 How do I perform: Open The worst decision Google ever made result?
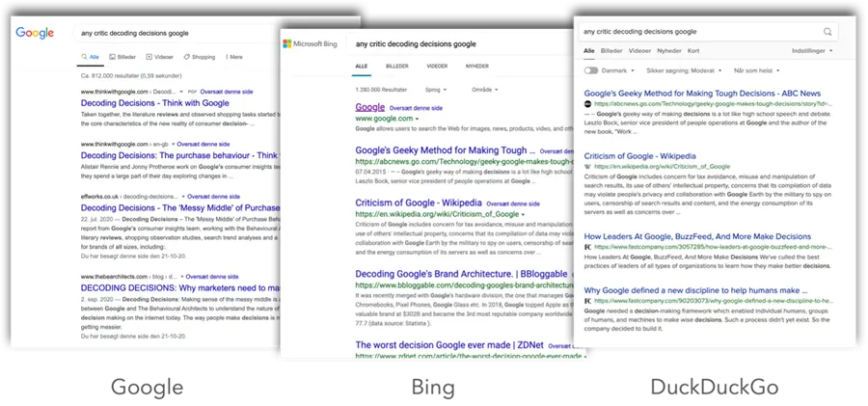pyautogui.click(x=450, y=345)
